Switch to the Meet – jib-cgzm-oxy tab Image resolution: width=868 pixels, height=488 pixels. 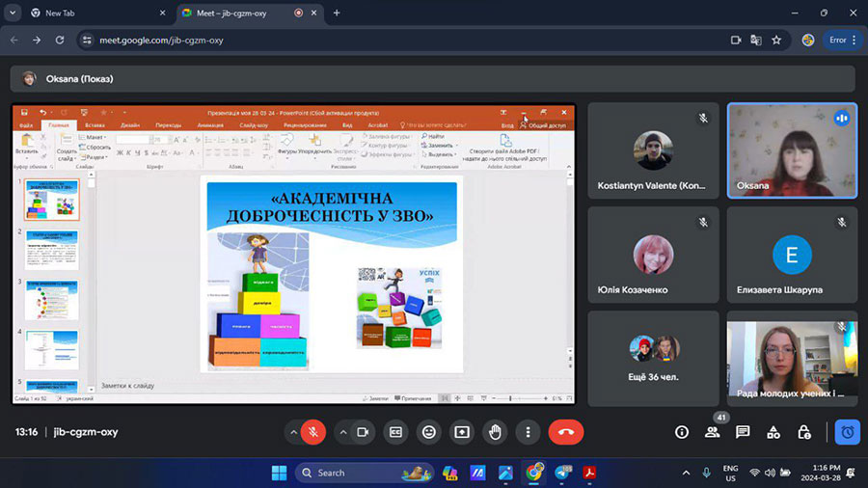tap(249, 13)
